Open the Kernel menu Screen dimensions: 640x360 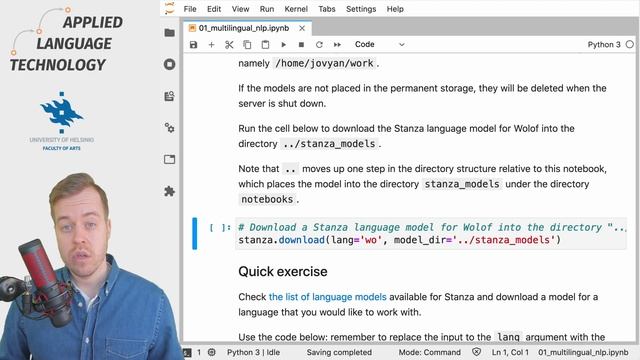296,9
